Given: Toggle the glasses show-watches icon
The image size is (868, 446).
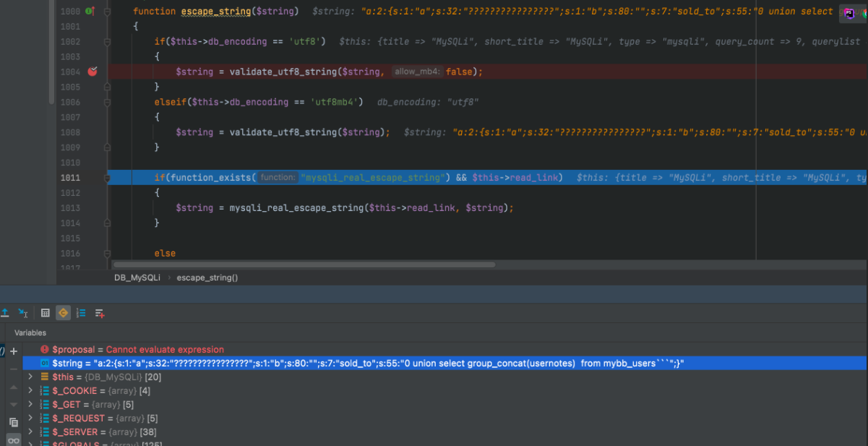Looking at the screenshot, I should [x=14, y=439].
